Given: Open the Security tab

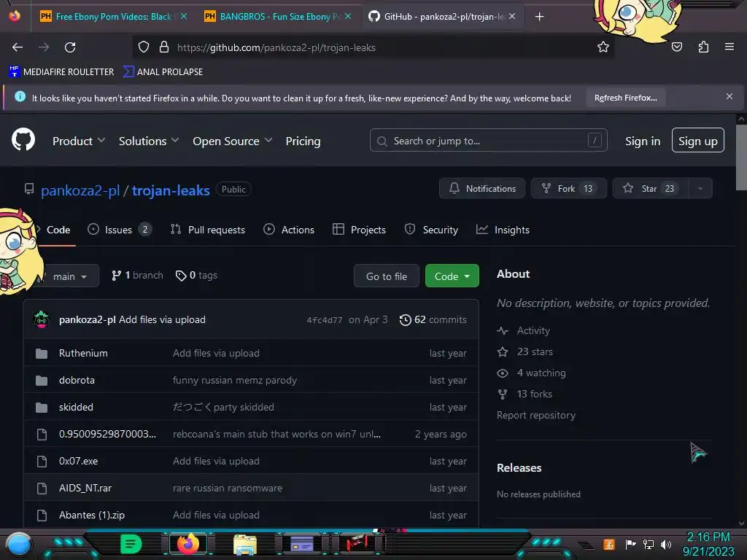Looking at the screenshot, I should [x=431, y=230].
